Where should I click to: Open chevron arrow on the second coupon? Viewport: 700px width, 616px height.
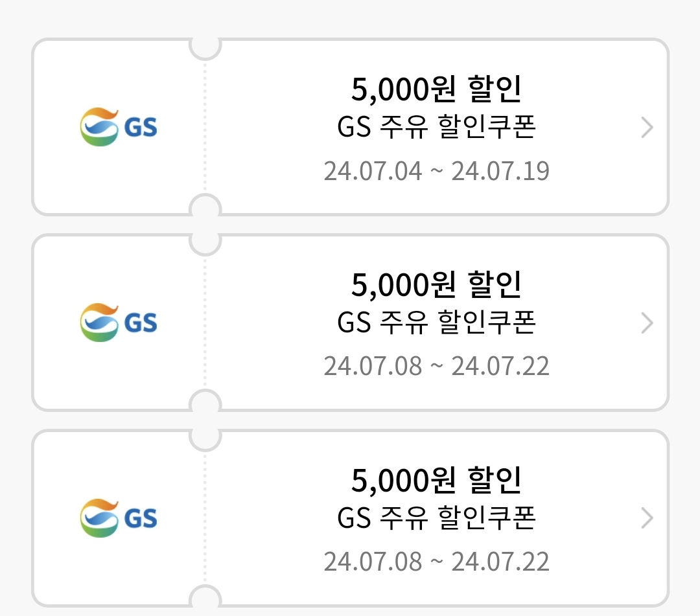[x=647, y=323]
